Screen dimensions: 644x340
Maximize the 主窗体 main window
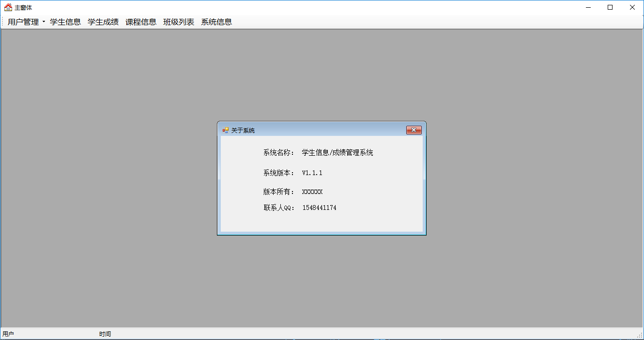[x=610, y=7]
